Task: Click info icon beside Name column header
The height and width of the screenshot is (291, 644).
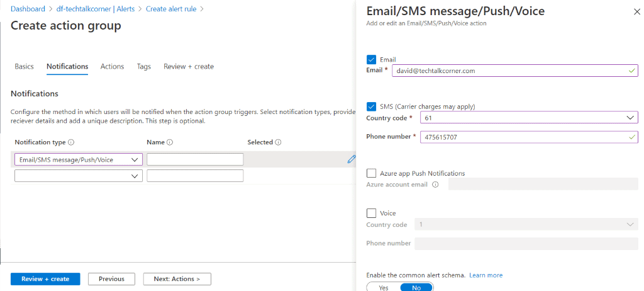Action: pos(169,142)
